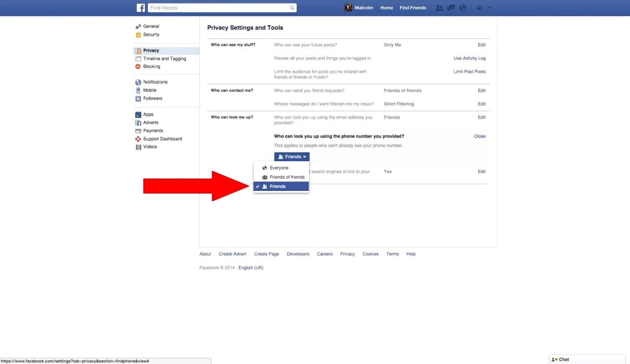Select the Everyone audience option

click(279, 168)
